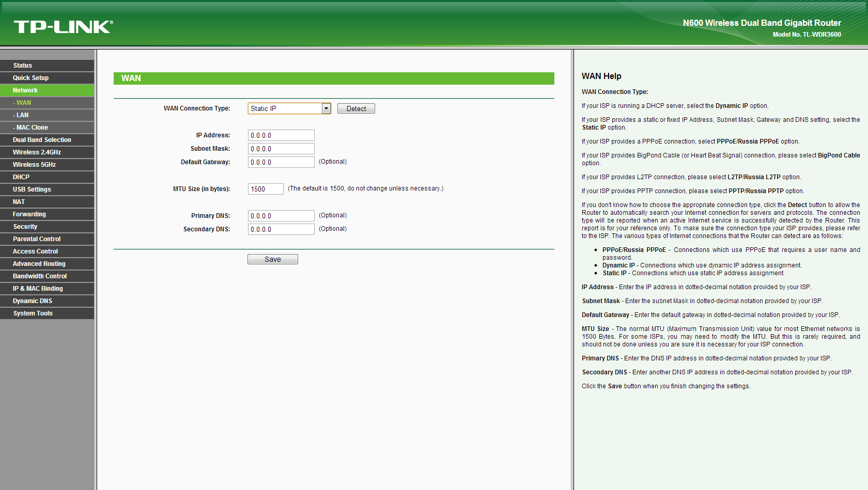Screen dimensions: 868x490
Task: Open the Forwarding menu
Action: pos(47,214)
